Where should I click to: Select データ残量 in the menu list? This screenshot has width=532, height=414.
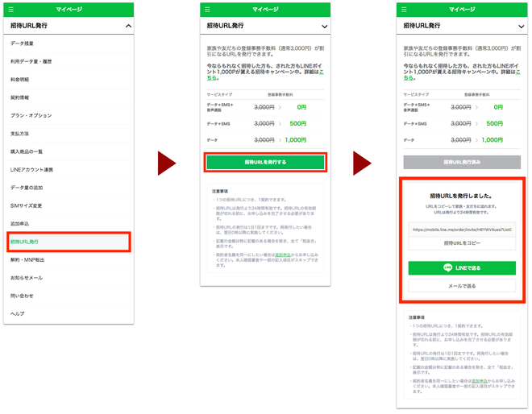(69, 43)
